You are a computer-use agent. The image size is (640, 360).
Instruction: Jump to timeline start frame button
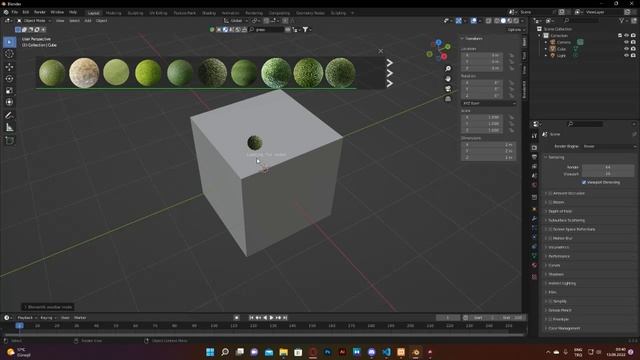(251, 318)
